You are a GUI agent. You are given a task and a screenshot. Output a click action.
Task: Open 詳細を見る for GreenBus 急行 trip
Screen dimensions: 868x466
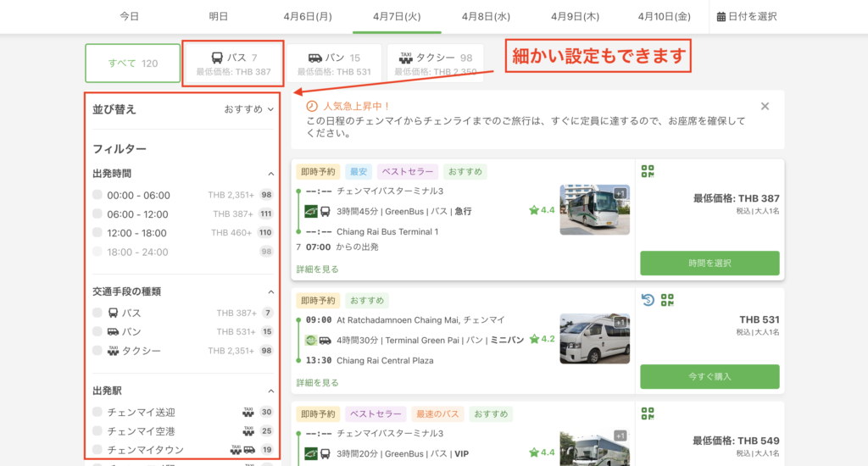tap(317, 269)
